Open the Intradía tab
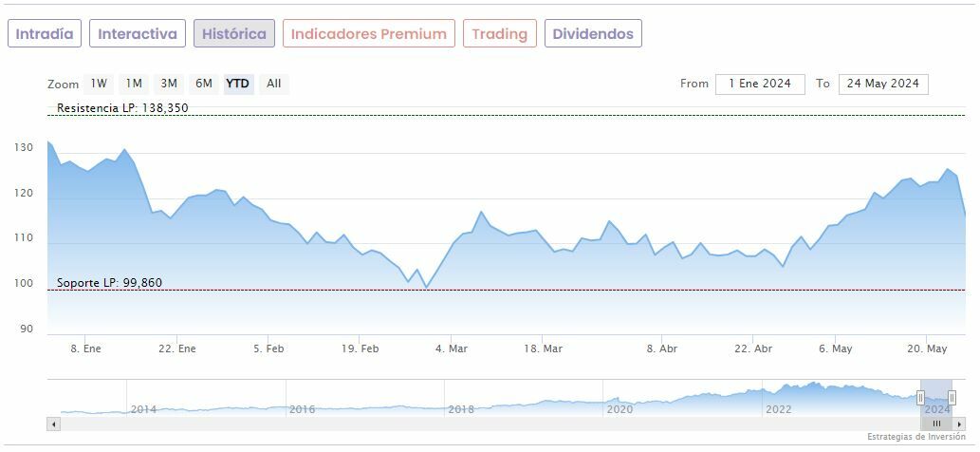Viewport: 980px width, 452px height. (45, 34)
